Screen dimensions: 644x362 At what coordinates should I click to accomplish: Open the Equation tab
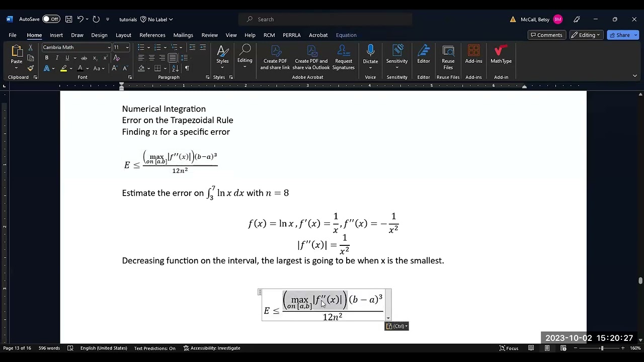pyautogui.click(x=346, y=35)
